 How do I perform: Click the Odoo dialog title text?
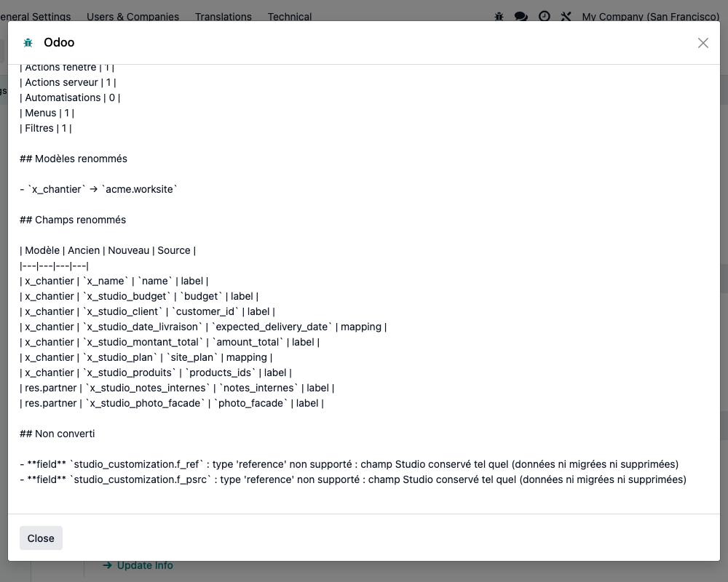(59, 43)
